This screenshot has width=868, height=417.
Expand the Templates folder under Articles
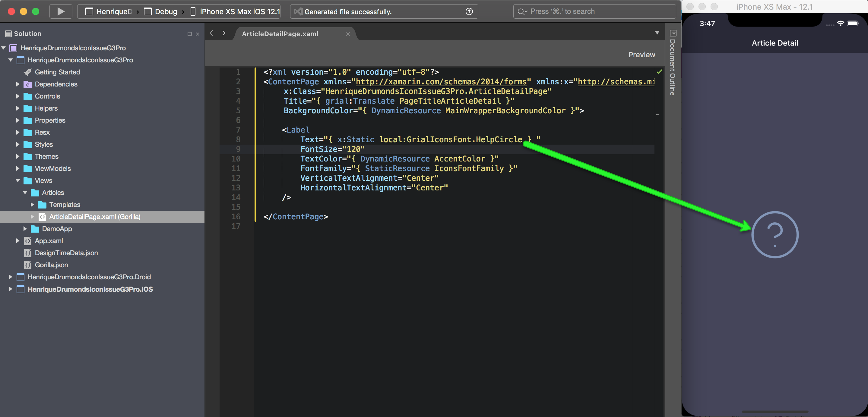pos(32,205)
